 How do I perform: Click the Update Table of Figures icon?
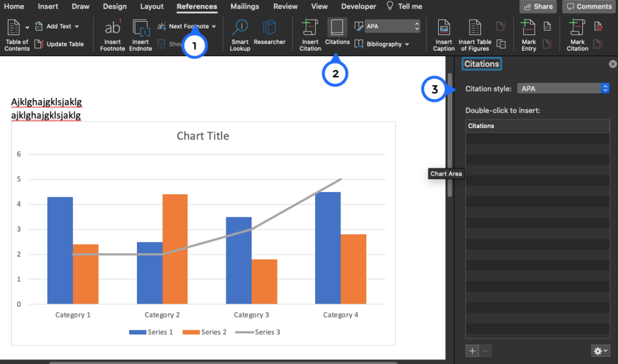point(501,27)
